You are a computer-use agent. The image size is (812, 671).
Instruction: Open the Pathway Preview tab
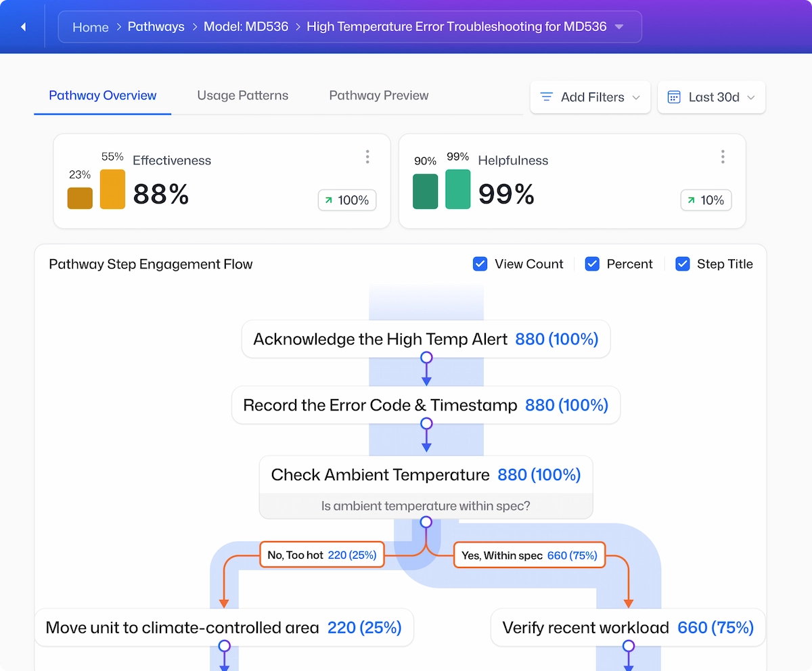click(379, 95)
